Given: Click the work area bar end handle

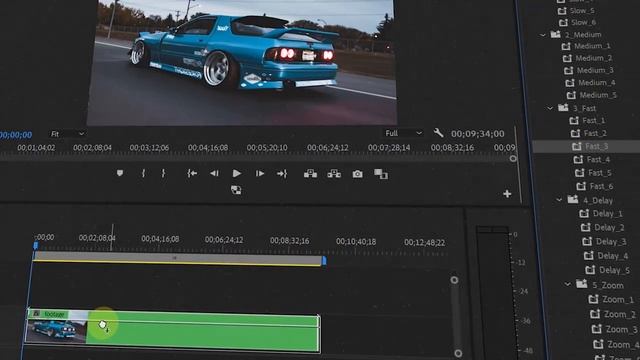Looking at the screenshot, I should [324, 260].
